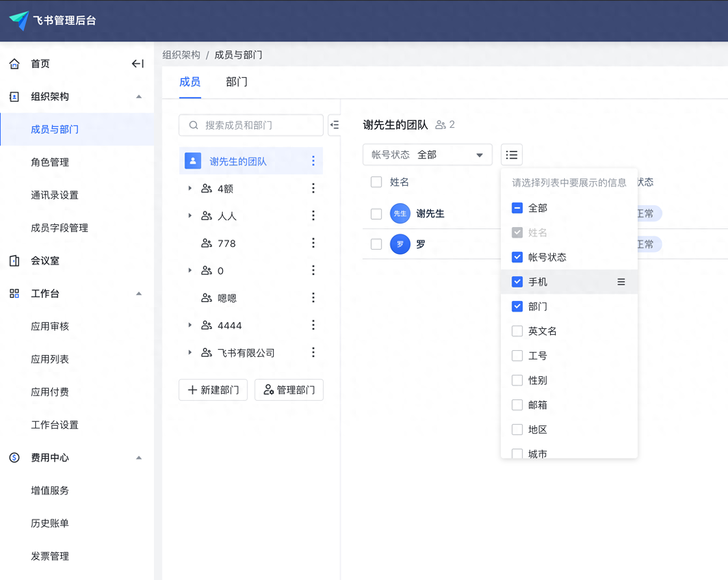Enable the 英文名 column checkbox
The width and height of the screenshot is (728, 580).
(517, 331)
